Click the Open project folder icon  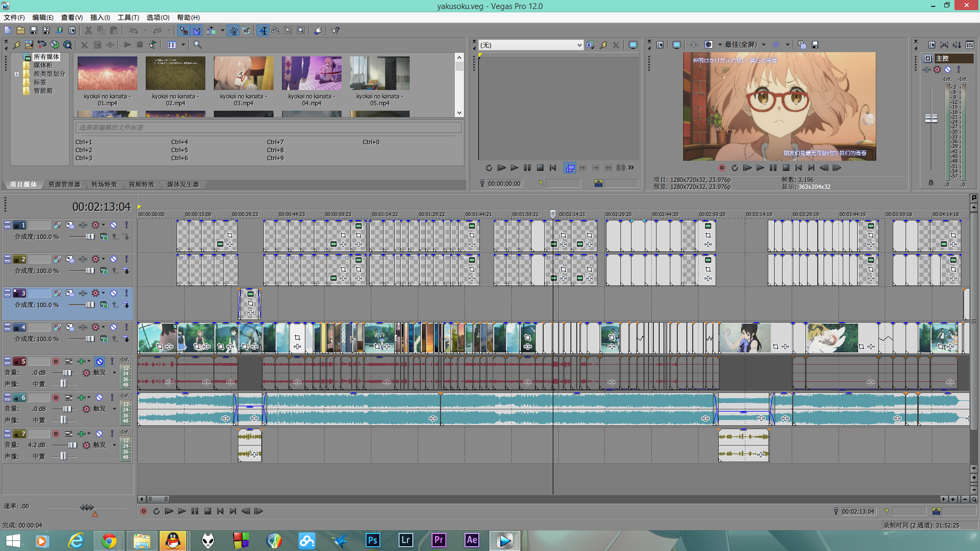pyautogui.click(x=21, y=30)
